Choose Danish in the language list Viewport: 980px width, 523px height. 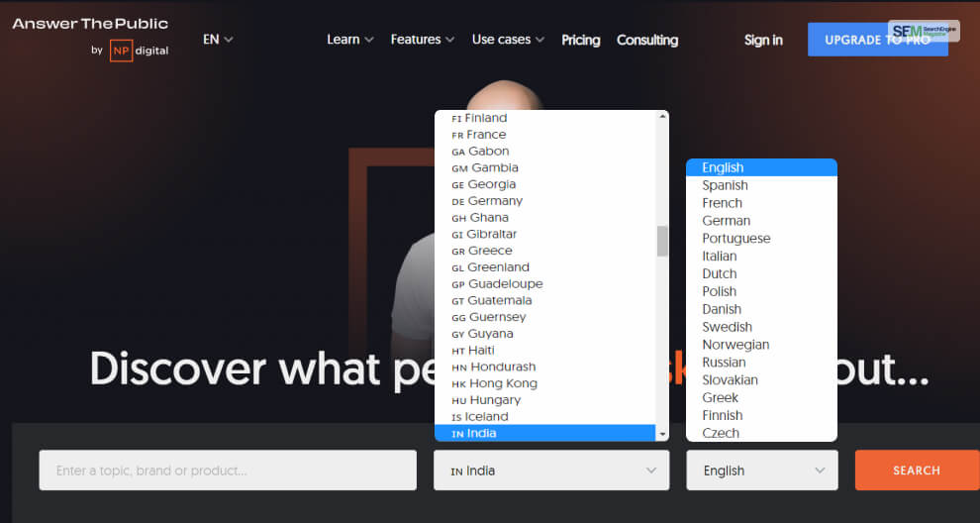click(761, 309)
